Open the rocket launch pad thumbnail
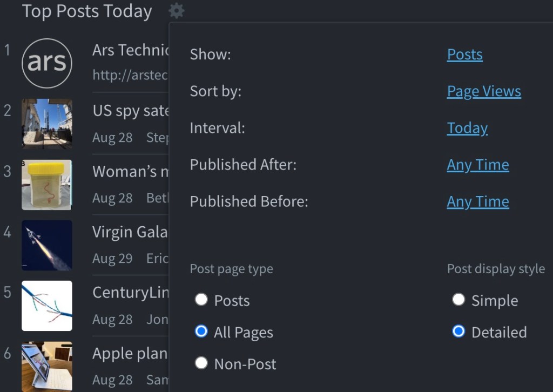The height and width of the screenshot is (392, 553). click(x=47, y=124)
